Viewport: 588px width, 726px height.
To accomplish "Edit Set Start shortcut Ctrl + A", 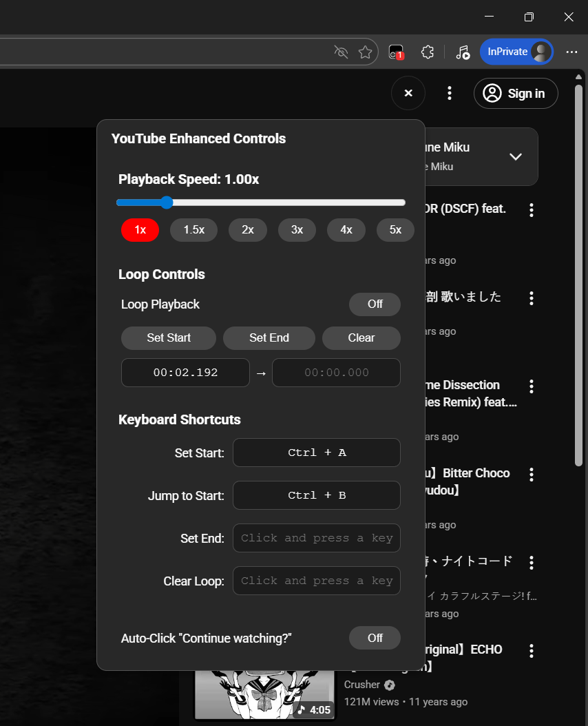I will pos(317,453).
